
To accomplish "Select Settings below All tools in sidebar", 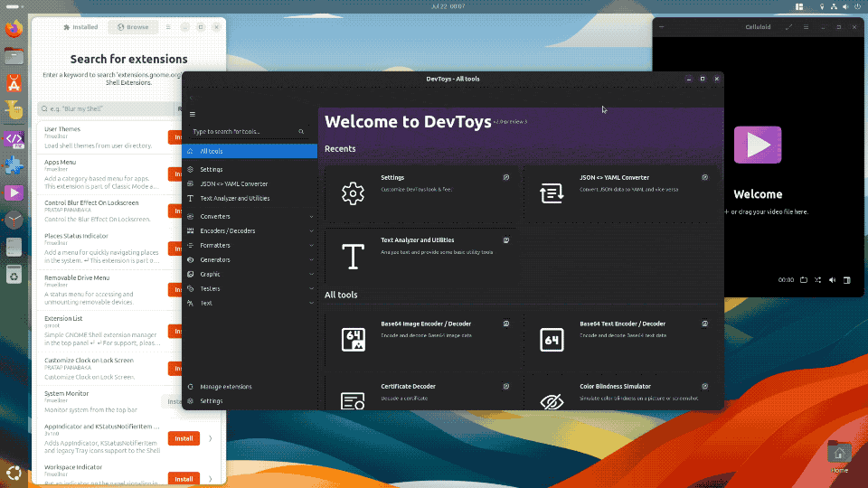I will click(250, 169).
